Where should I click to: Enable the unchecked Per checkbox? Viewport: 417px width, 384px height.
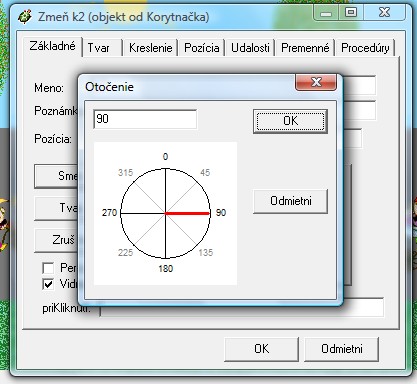[x=48, y=268]
